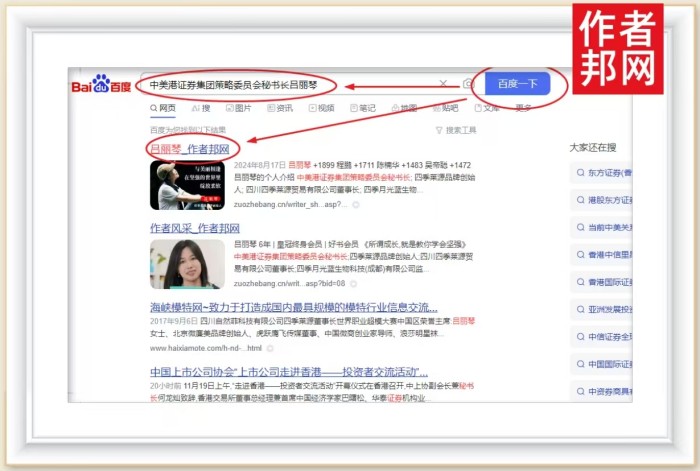Clear the search box with the X icon
Viewport: 700px width, 471px height.
(x=443, y=84)
